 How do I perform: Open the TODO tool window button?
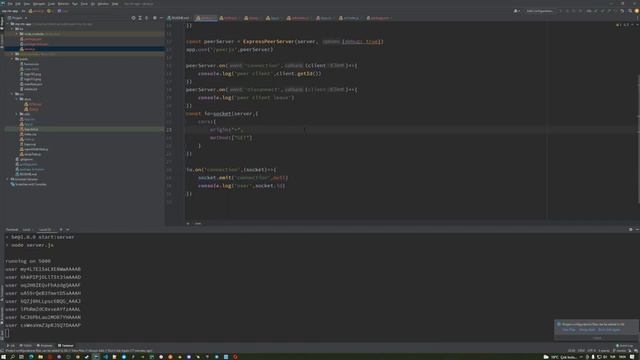25,346
